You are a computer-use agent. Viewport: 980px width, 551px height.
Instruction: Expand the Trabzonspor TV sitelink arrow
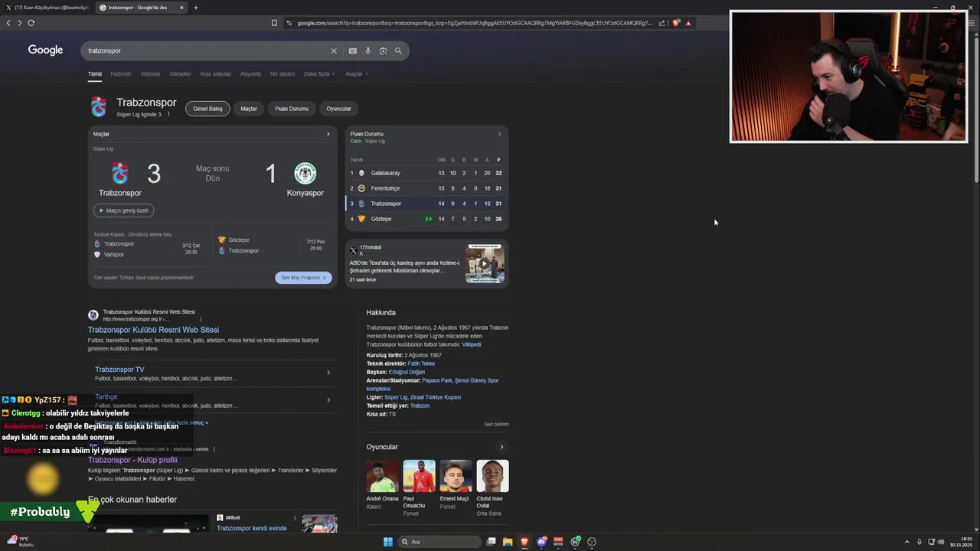pos(328,373)
